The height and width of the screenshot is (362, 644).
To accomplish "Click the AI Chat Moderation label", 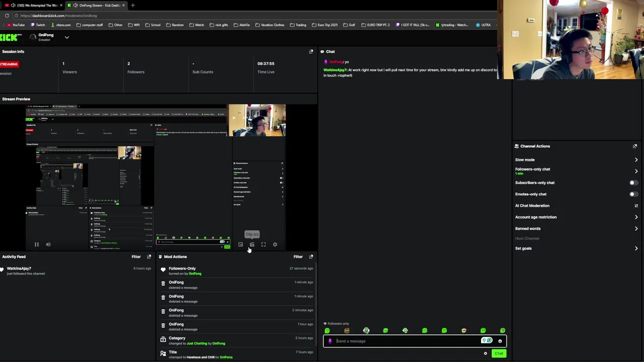I will pyautogui.click(x=532, y=206).
